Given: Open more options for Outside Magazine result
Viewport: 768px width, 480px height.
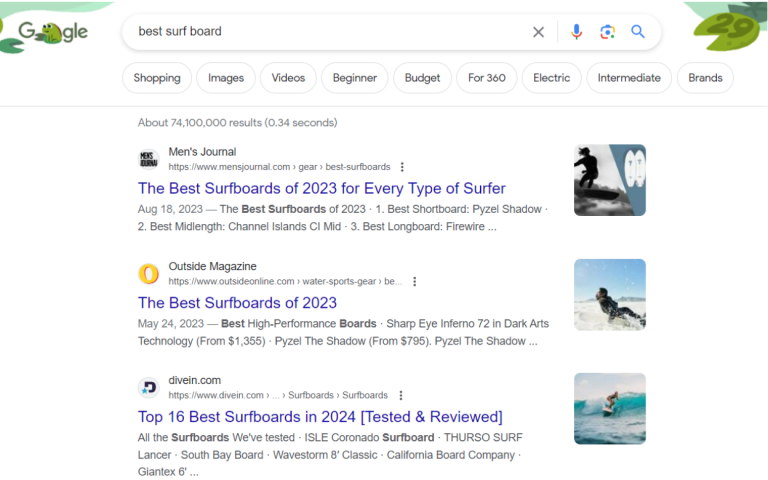Looking at the screenshot, I should pyautogui.click(x=414, y=282).
